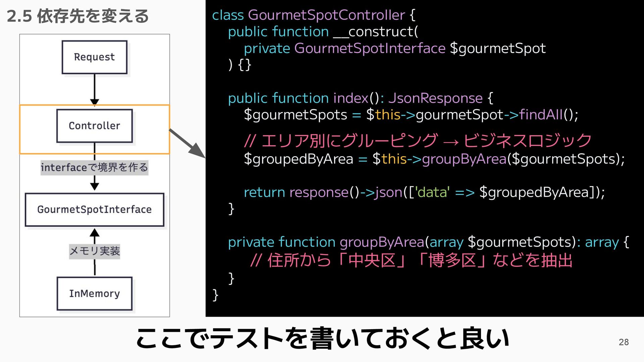Click the メモリ実装 label
This screenshot has width=644, height=362.
click(94, 251)
